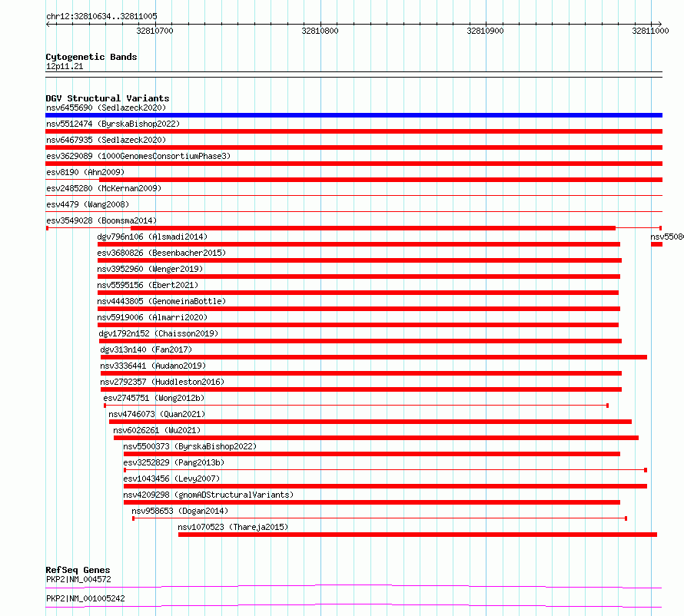Open variant nsv5500373 (ByrskaBishop2022)
684x616 pixels.
[x=190, y=446]
